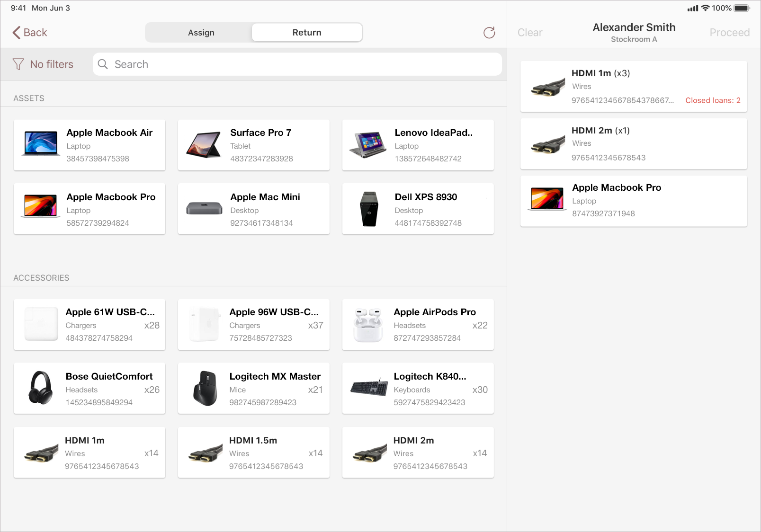Click the Wi-Fi status icon

(x=705, y=8)
